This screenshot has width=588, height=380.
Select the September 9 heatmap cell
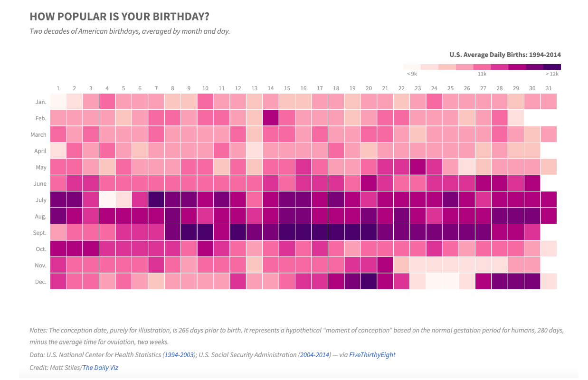click(x=189, y=233)
